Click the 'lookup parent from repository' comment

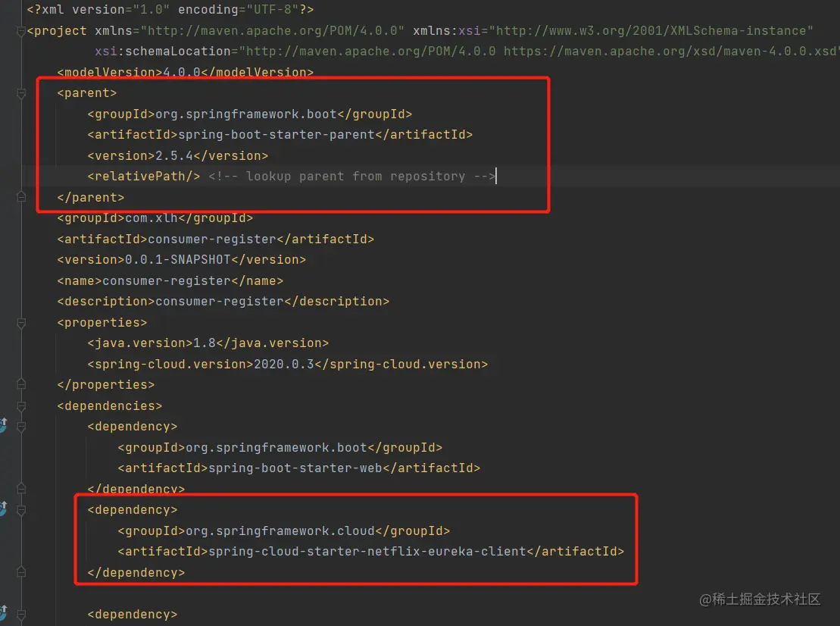point(352,177)
